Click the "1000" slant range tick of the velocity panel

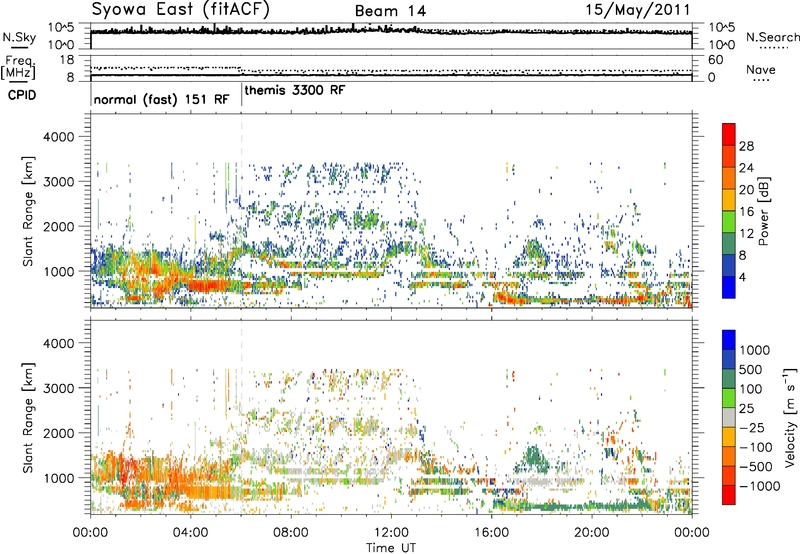pos(58,478)
